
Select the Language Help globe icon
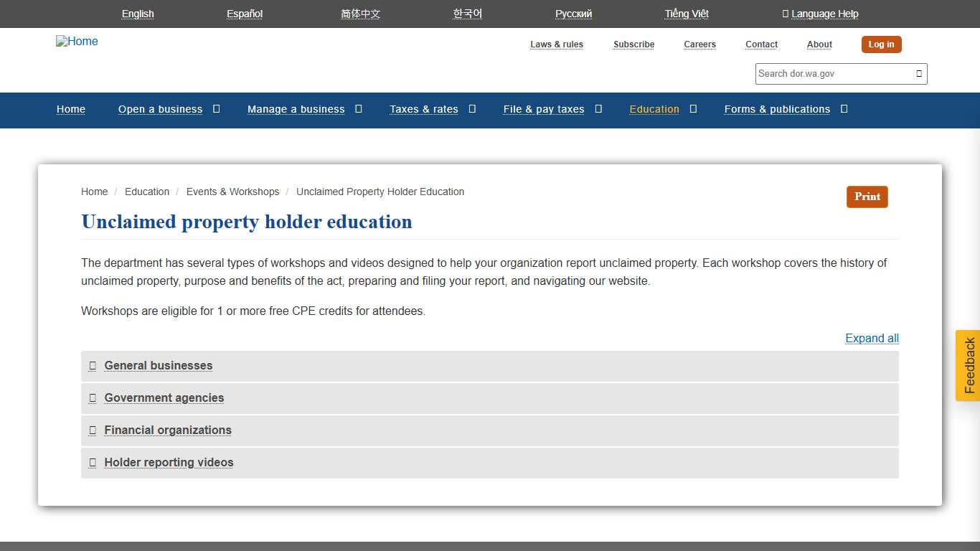[784, 14]
